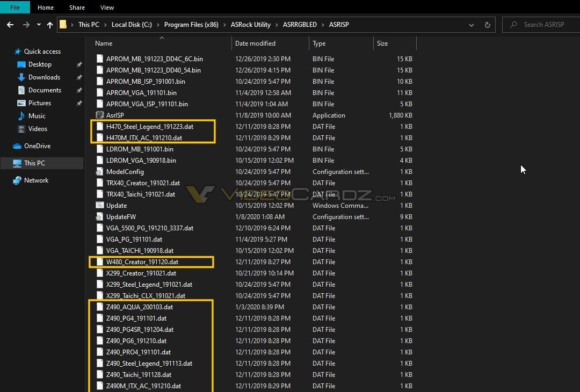Viewport: 580px width, 392px height.
Task: Open OneDrive from the sidebar
Action: click(x=39, y=146)
